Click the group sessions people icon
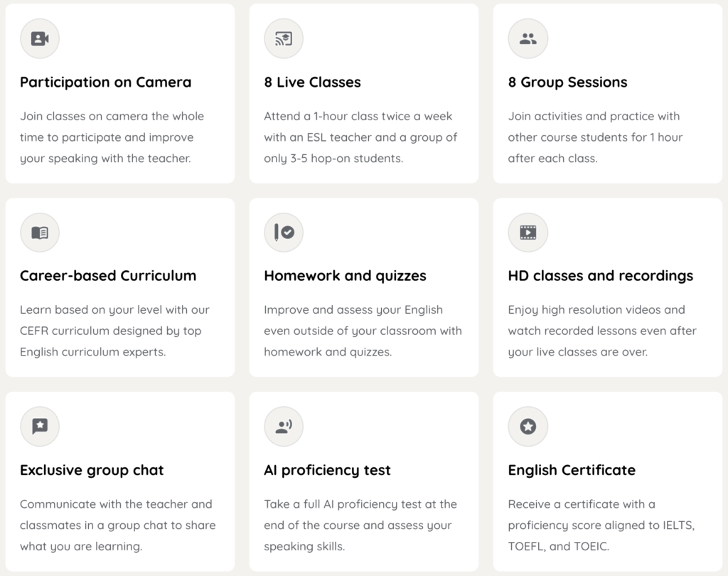This screenshot has width=728, height=576. tap(528, 38)
